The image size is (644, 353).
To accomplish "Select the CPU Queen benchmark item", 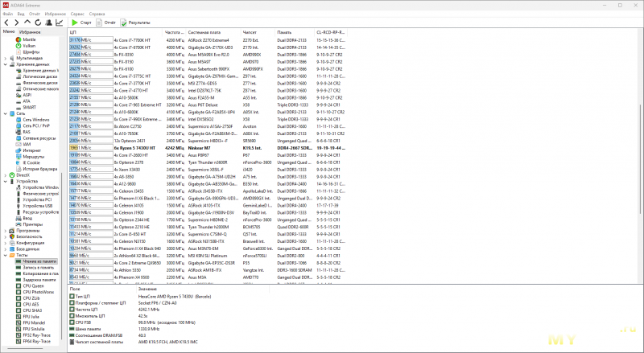I will point(33,285).
